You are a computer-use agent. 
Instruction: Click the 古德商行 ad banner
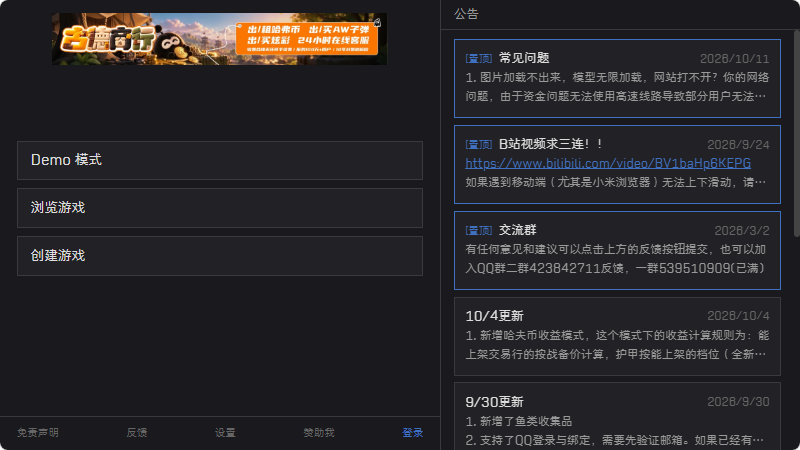point(219,39)
